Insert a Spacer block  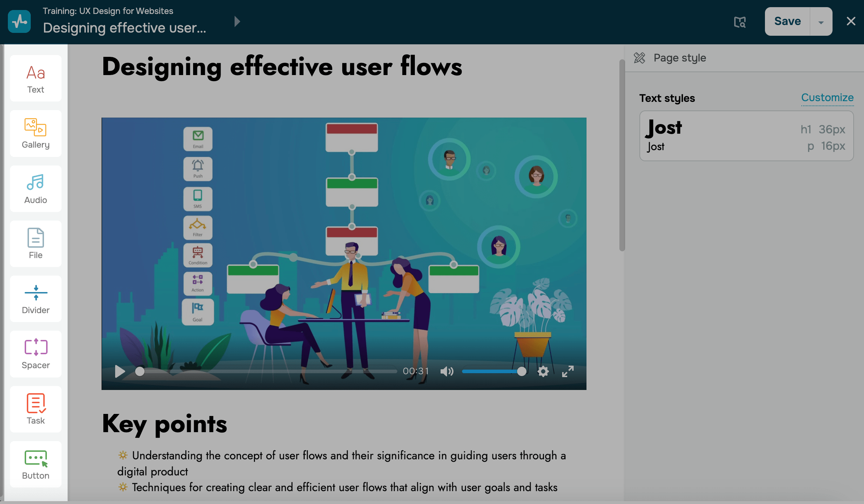click(x=36, y=354)
